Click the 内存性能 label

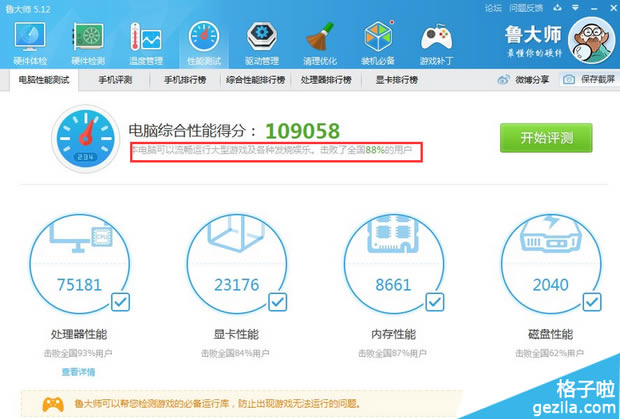point(393,334)
